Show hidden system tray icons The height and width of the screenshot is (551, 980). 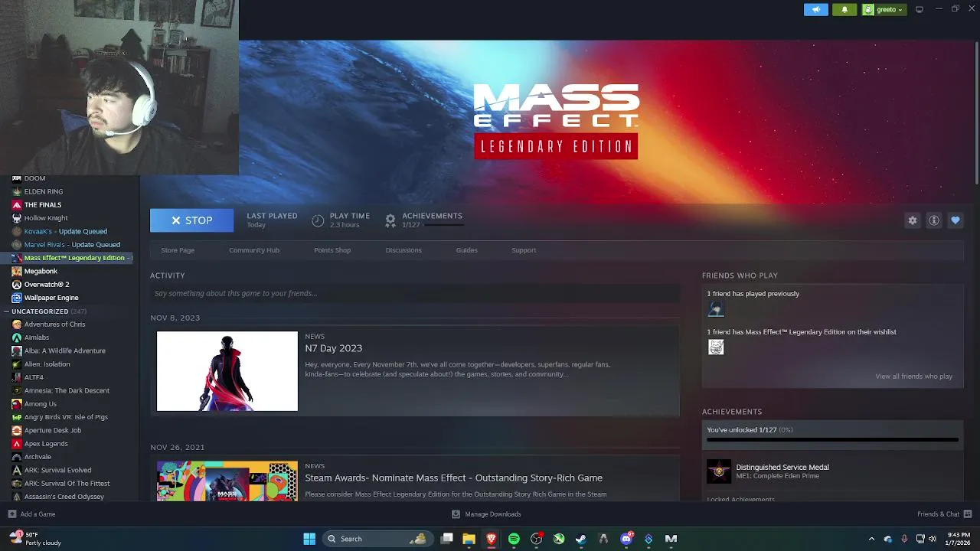pos(871,539)
